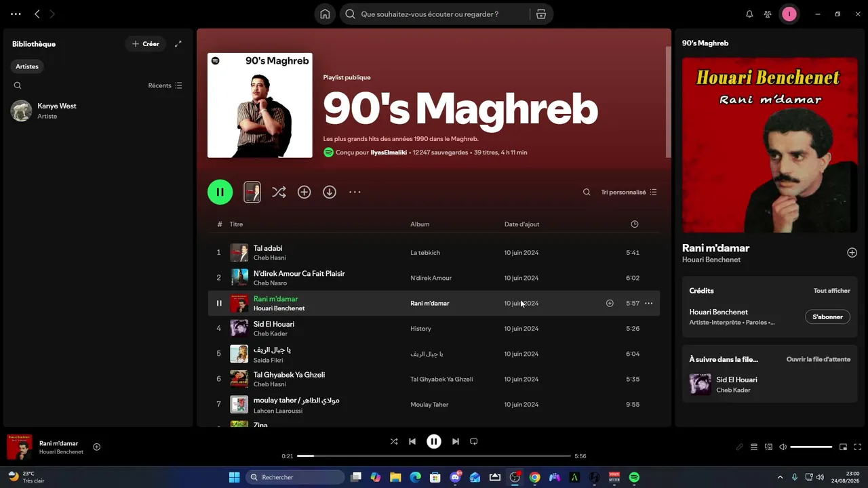Image resolution: width=868 pixels, height=488 pixels.
Task: Open File Explorer from the taskbar
Action: tap(395, 477)
